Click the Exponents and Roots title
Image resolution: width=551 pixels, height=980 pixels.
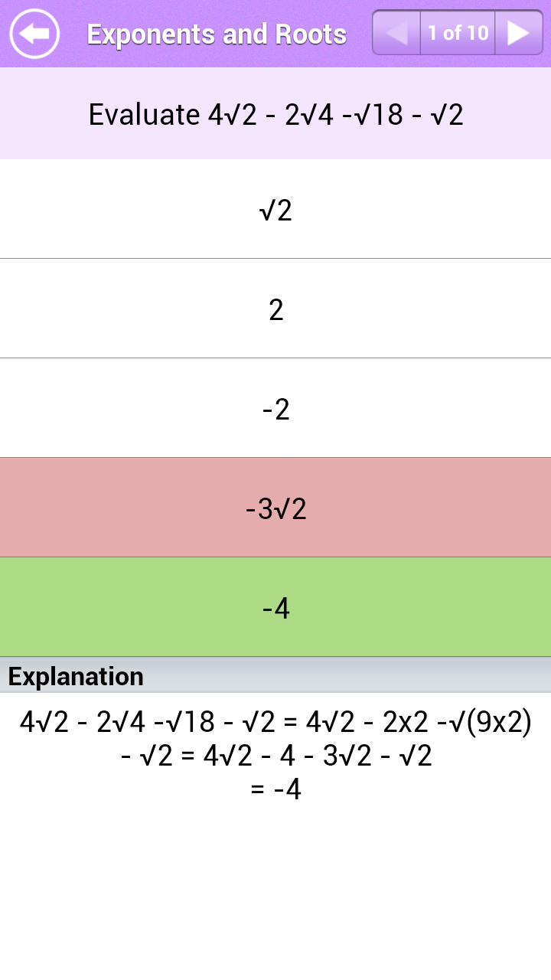coord(217,33)
